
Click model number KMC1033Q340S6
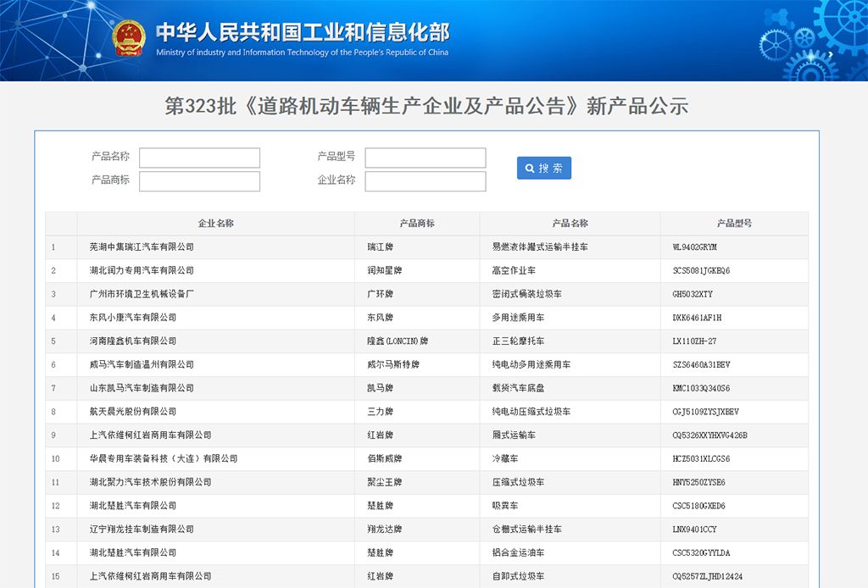[x=701, y=388]
